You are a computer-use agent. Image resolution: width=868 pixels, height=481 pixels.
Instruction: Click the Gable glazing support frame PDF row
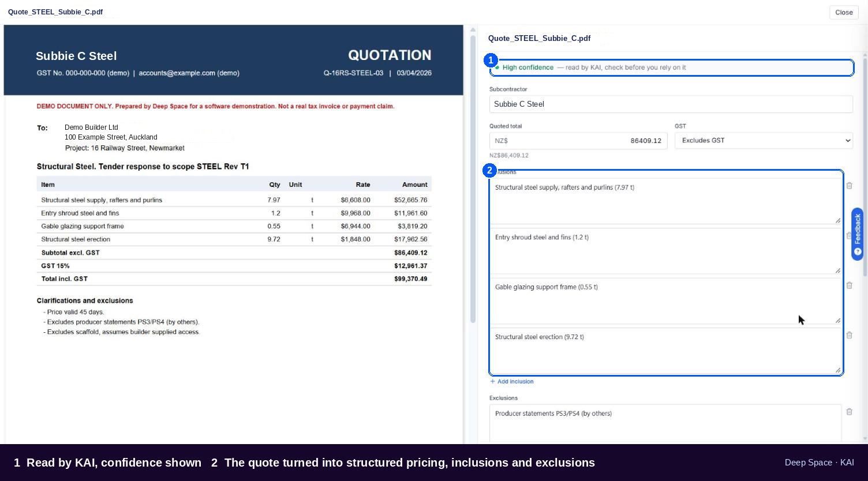tap(234, 226)
